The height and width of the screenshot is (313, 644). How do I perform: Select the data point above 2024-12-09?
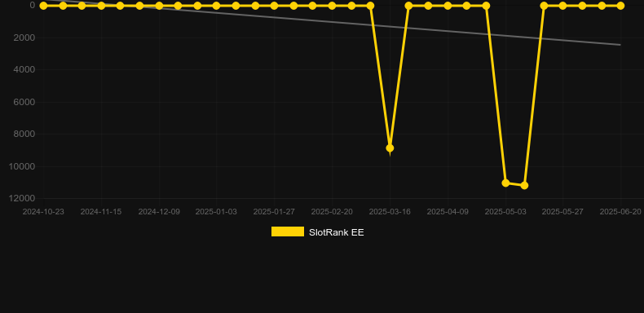click(159, 6)
